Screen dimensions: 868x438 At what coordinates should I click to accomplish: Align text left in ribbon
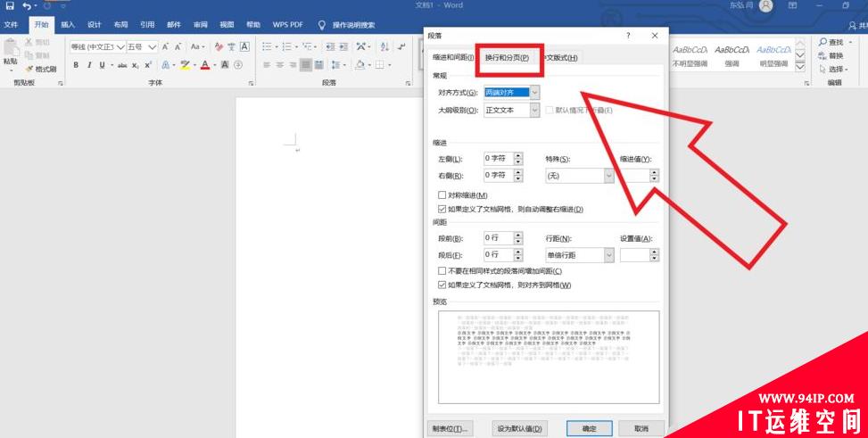click(267, 65)
